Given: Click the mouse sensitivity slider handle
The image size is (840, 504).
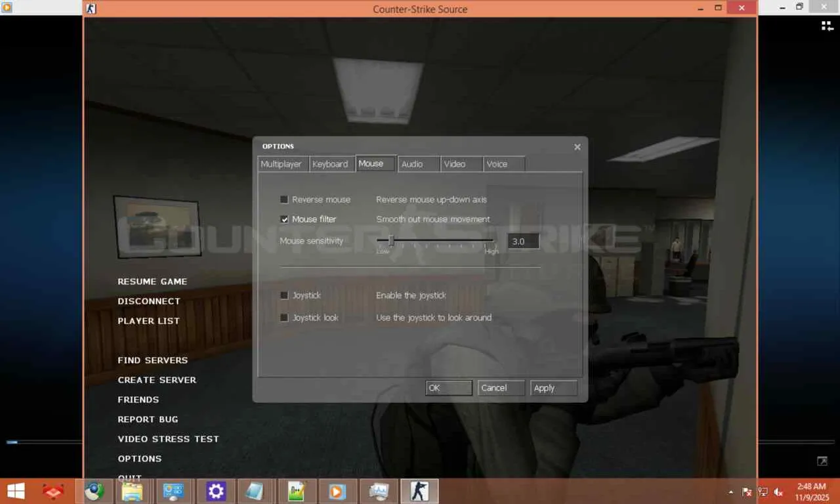Looking at the screenshot, I should pos(391,241).
